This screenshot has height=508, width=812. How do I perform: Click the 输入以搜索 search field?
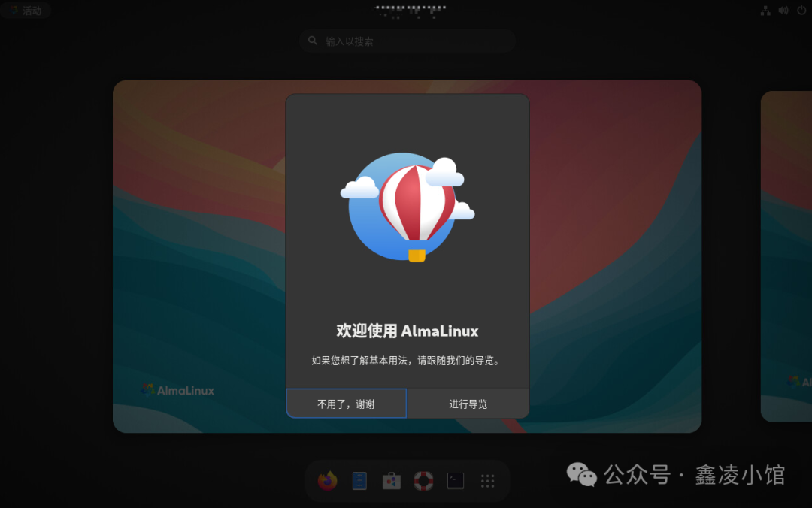(406, 41)
